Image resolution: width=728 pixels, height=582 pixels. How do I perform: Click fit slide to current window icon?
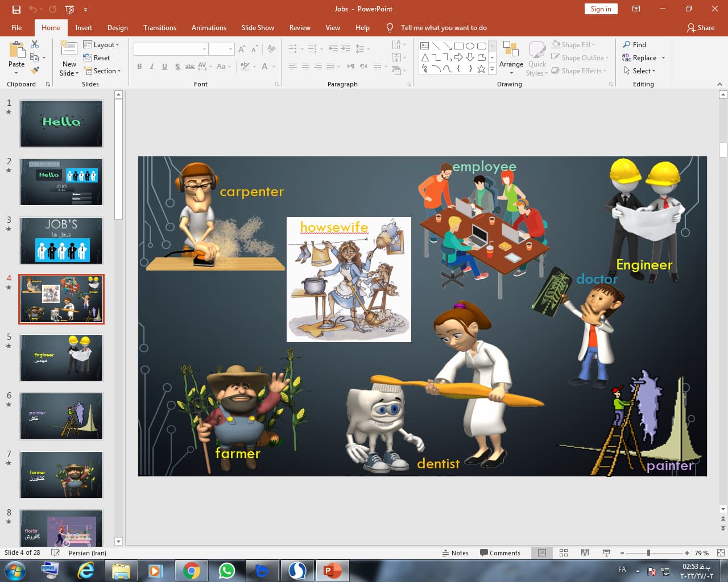point(721,553)
